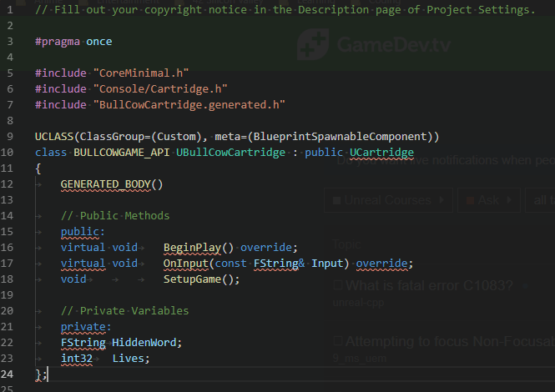The height and width of the screenshot is (392, 555).
Task: Click the closing brace and semicolon on line 24
Action: (41, 374)
